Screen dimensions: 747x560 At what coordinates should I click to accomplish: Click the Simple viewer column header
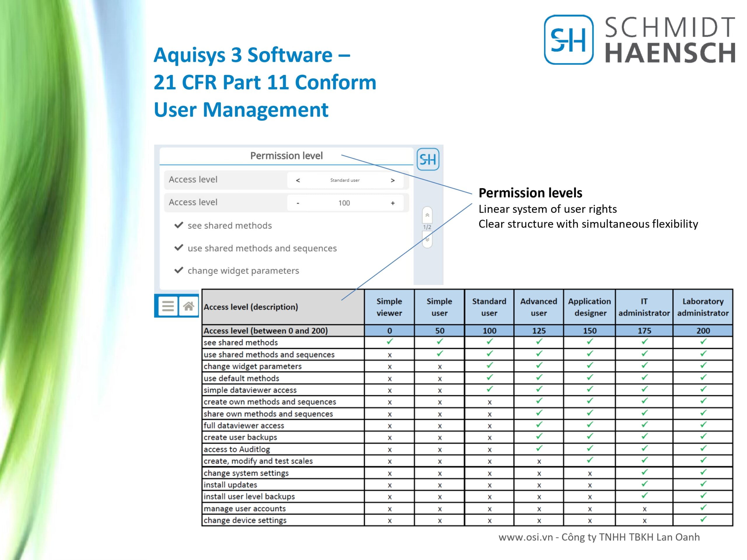click(x=389, y=307)
